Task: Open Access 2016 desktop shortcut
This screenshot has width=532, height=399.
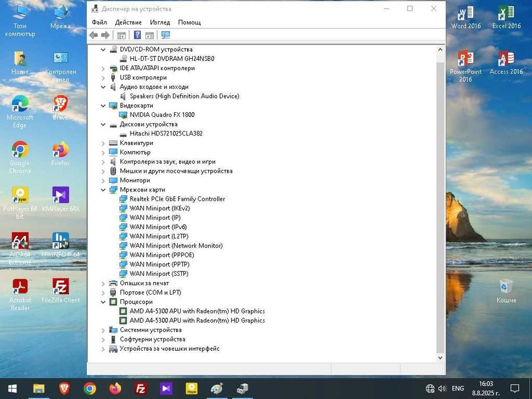Action: coord(506,63)
